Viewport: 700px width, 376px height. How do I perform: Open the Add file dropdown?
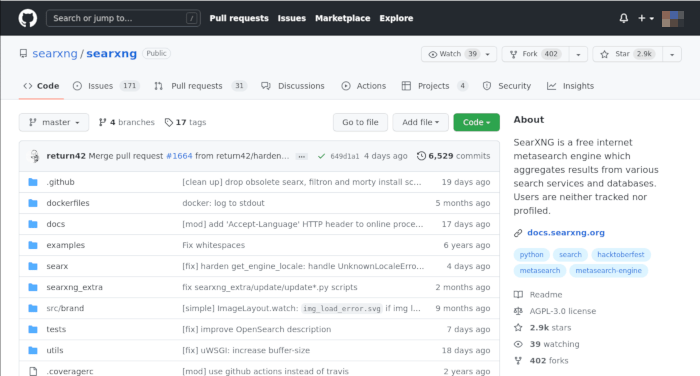(421, 122)
